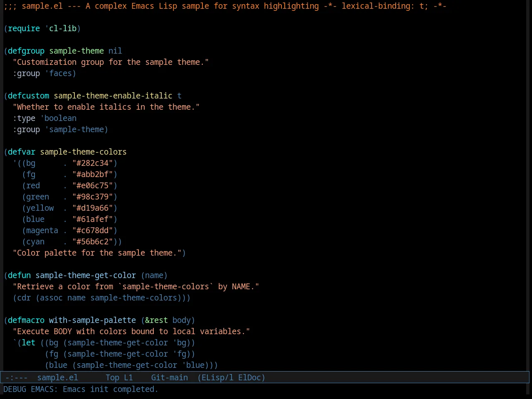532x399 pixels.
Task: Click the Top position indicator in mode line
Action: pyautogui.click(x=113, y=377)
